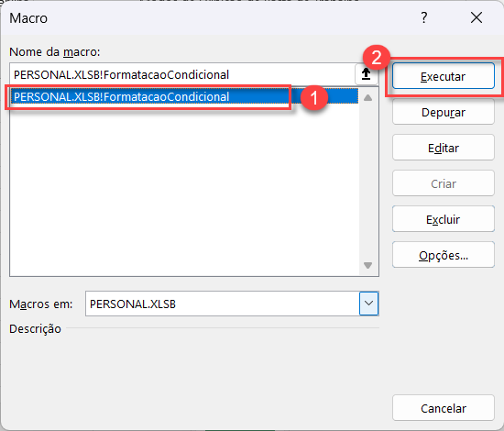Click the macro list scroll up arrow

coord(368,97)
